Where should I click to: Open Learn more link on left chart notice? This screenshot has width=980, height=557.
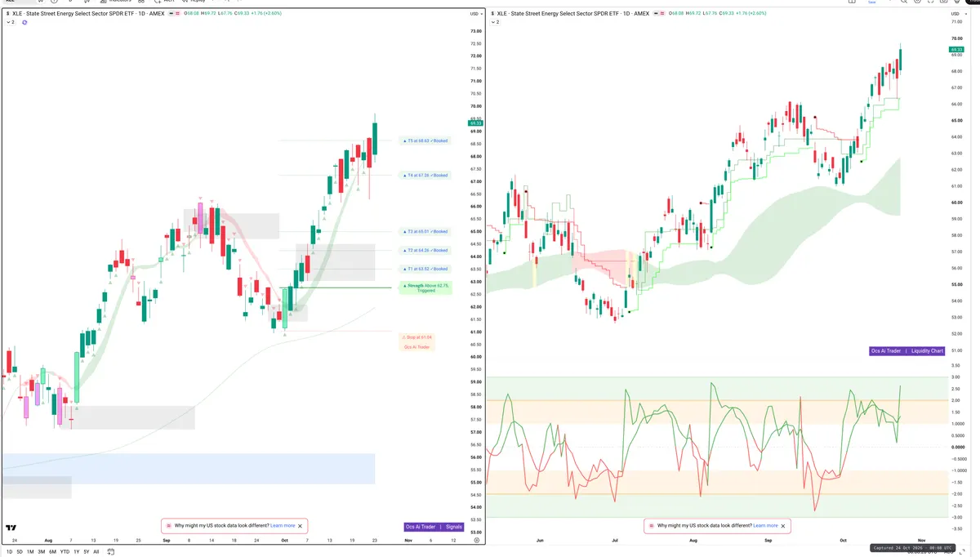pyautogui.click(x=283, y=526)
